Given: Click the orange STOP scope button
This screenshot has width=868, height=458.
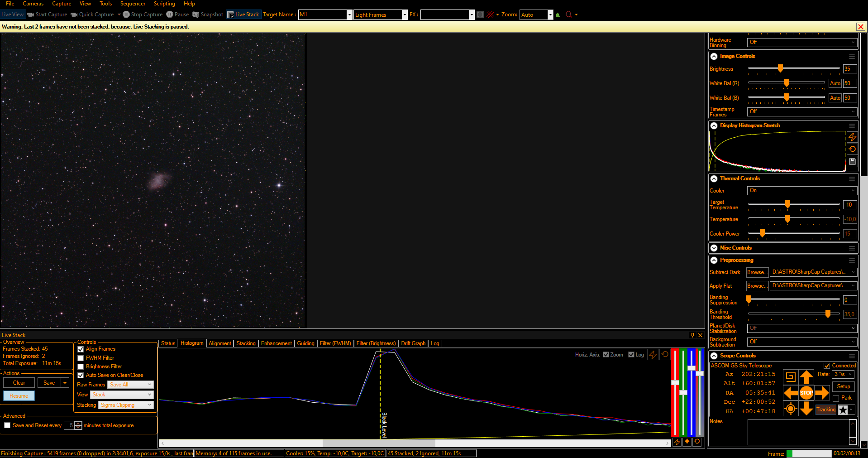Looking at the screenshot, I should (x=806, y=393).
